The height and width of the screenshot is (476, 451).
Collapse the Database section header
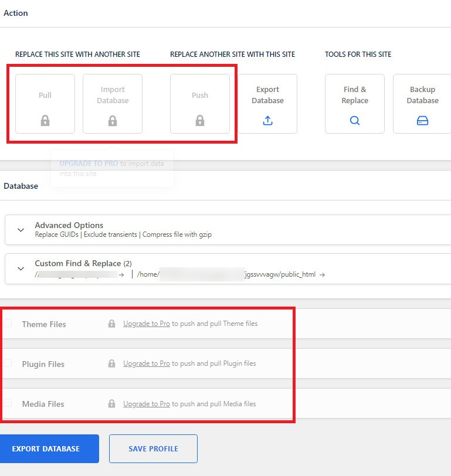(21, 186)
